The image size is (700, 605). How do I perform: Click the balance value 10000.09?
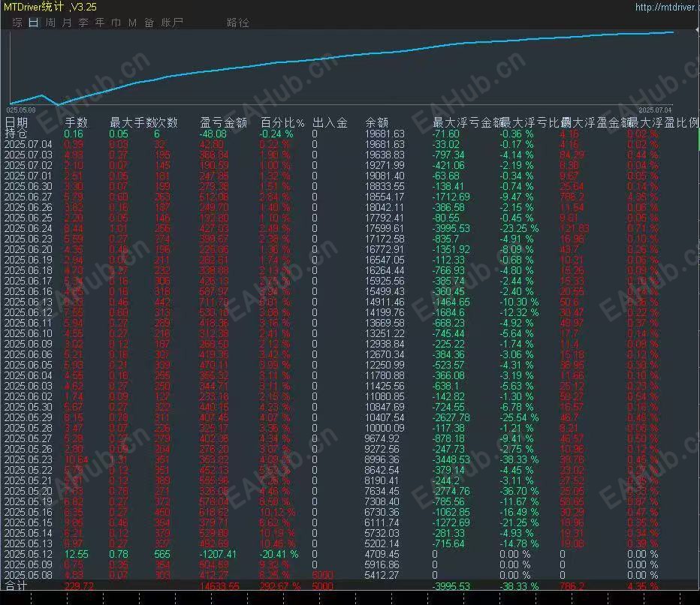coord(385,429)
